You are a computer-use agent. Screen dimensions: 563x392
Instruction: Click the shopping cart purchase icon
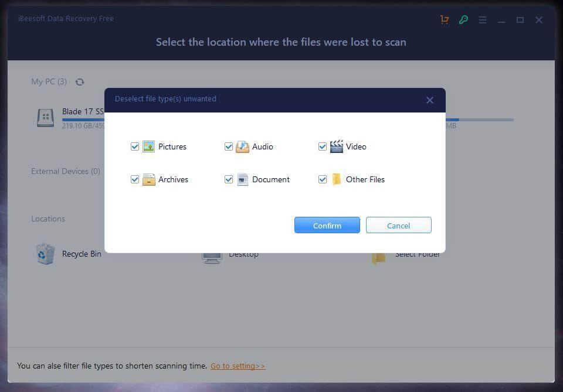445,20
